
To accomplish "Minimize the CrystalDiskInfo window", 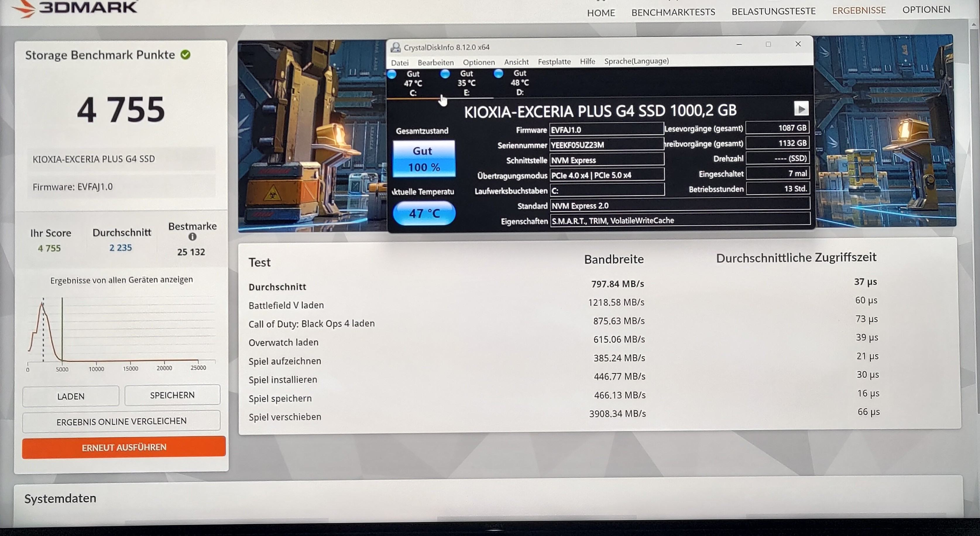I will (x=739, y=44).
